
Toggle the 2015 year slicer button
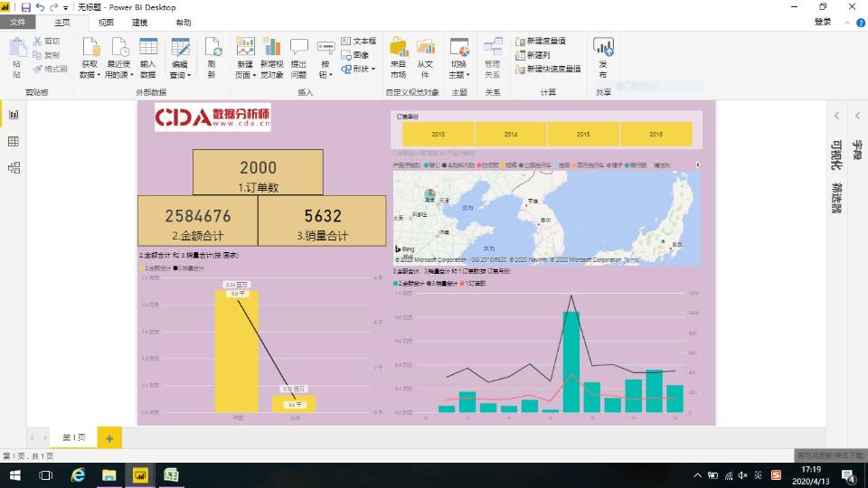tap(583, 134)
